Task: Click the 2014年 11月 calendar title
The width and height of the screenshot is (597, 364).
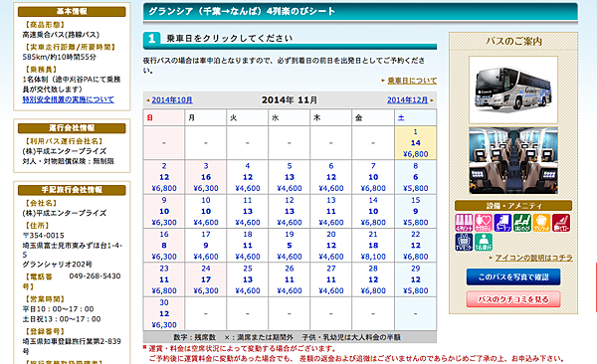Action: point(290,100)
